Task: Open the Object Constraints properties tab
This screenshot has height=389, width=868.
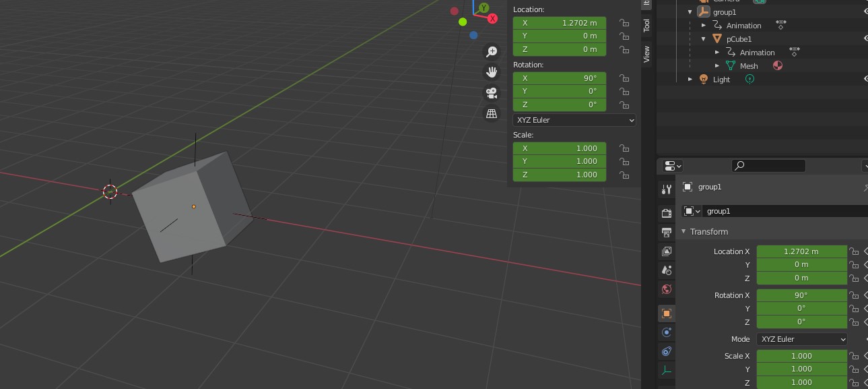Action: 667,351
